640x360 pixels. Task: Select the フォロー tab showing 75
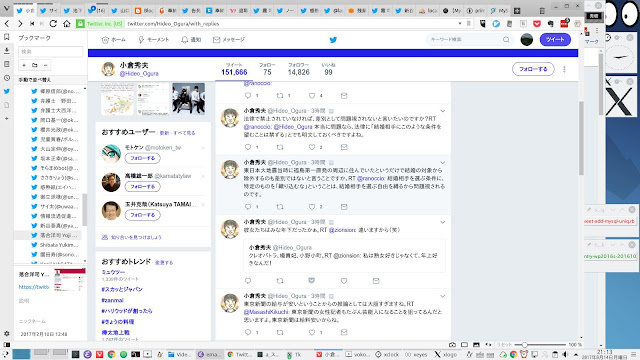(x=267, y=69)
